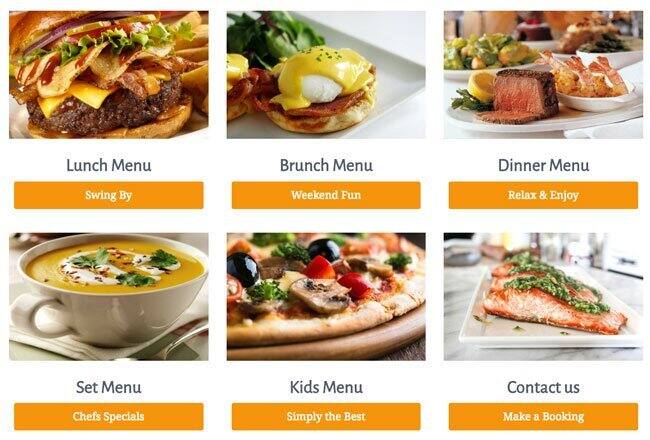The image size is (650, 440).
Task: Click the salmon fillet image
Action: [x=543, y=297]
